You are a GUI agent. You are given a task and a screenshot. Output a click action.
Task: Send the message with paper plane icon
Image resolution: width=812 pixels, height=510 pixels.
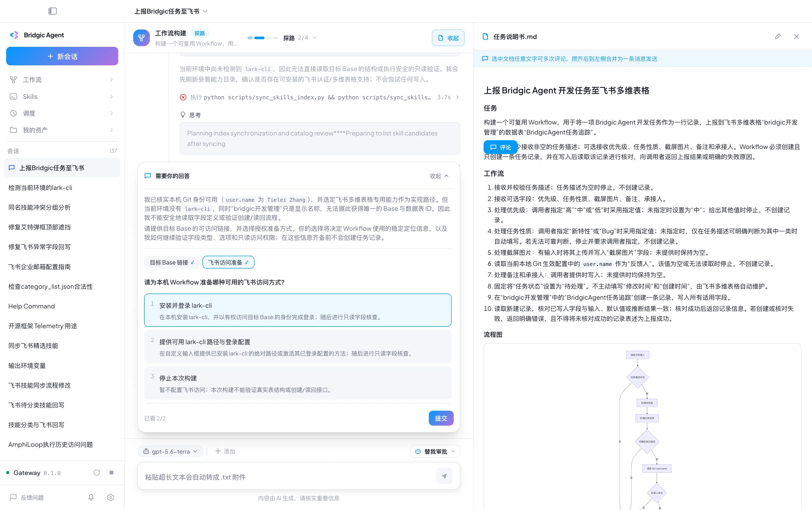(x=444, y=476)
